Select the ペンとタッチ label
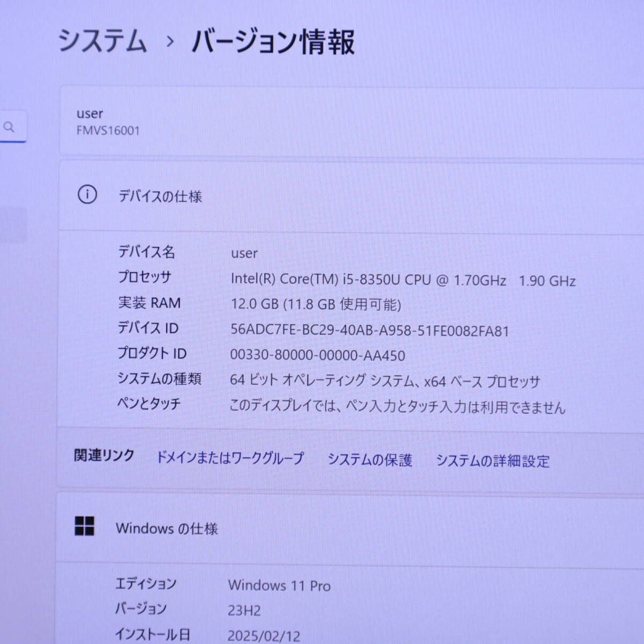This screenshot has height=644, width=644. 149,404
